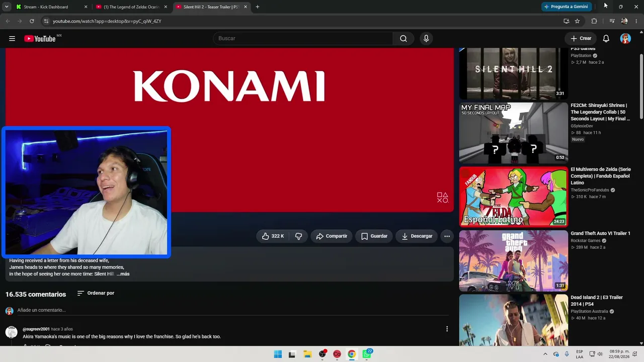Like the video showing 322 K
This screenshot has height=362, width=644.
tap(273, 236)
